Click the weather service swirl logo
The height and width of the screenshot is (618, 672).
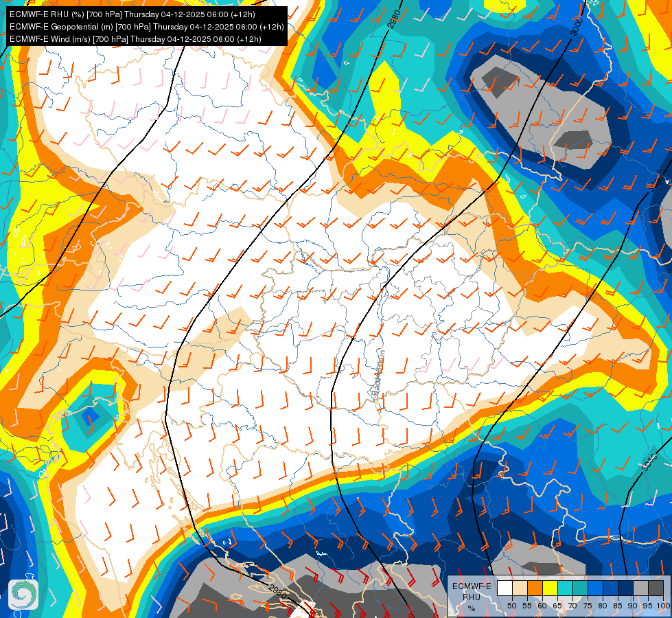click(x=23, y=595)
